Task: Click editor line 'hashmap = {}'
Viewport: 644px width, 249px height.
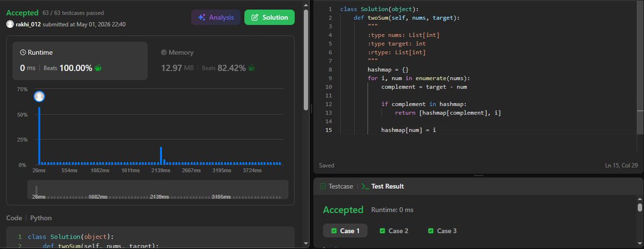Action: (388, 69)
